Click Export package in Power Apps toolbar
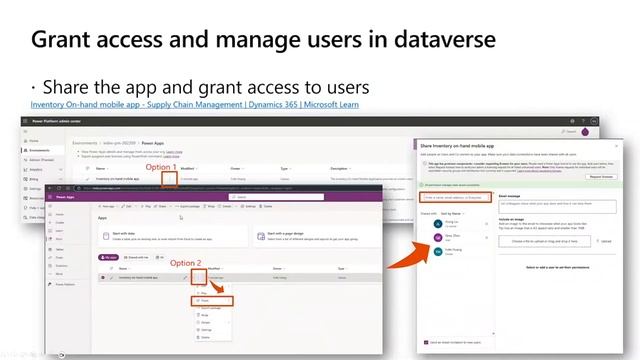640x360 pixels. (187, 207)
